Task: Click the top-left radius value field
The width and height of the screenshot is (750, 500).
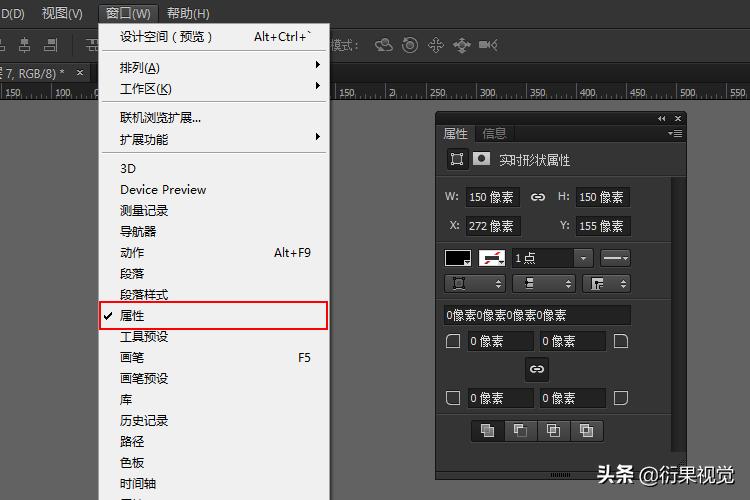Action: pos(500,341)
